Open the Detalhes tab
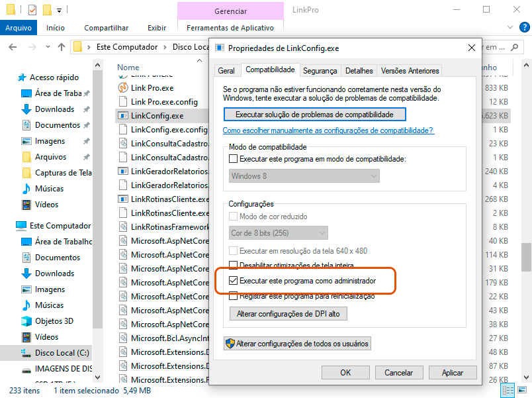Screen dimensions: 532x398 tap(359, 71)
